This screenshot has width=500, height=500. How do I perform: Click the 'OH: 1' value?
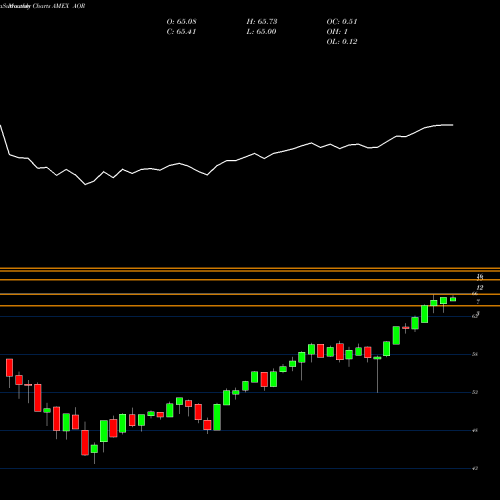(x=337, y=32)
